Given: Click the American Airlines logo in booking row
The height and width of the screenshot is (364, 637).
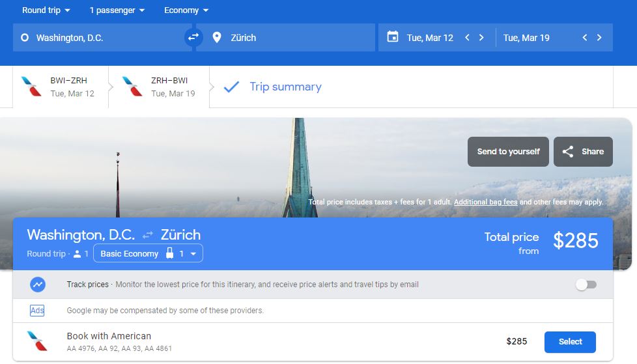Looking at the screenshot, I should pos(37,341).
